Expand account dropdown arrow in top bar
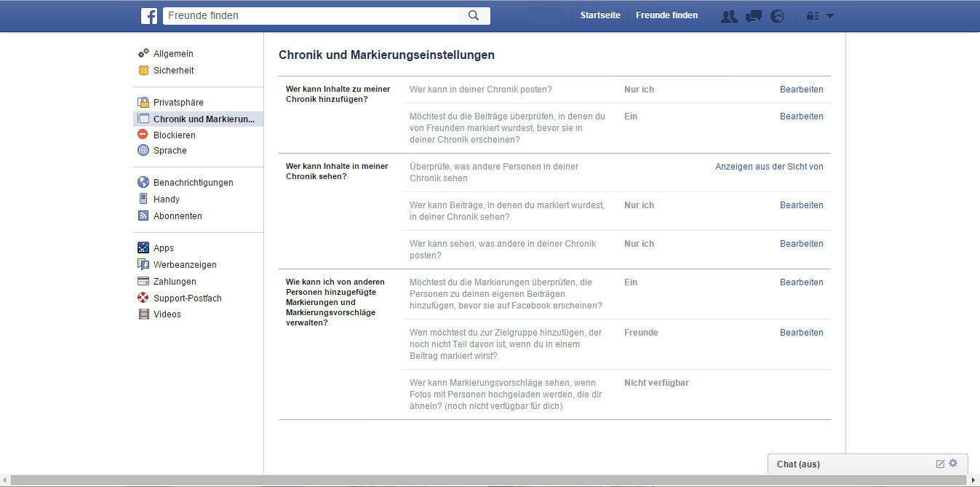 pyautogui.click(x=830, y=16)
